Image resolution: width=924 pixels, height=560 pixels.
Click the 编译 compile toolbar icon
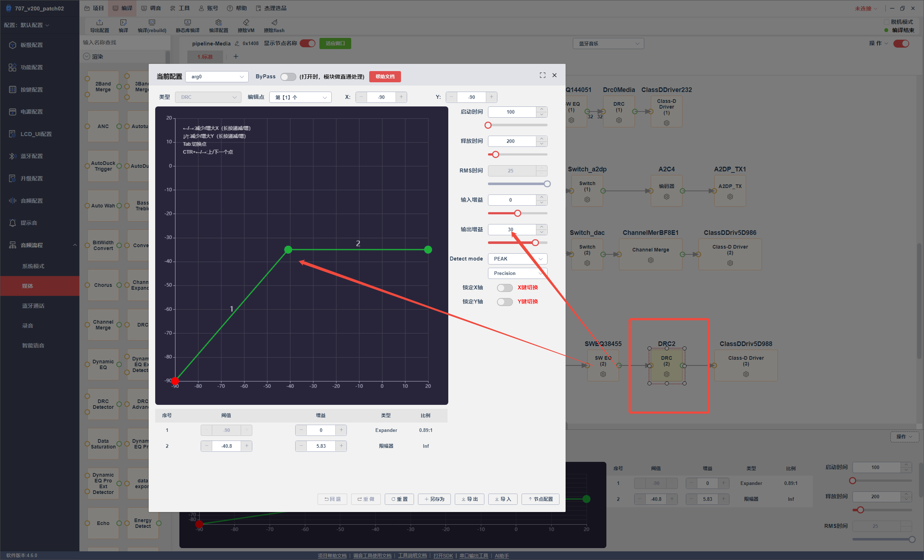(123, 22)
